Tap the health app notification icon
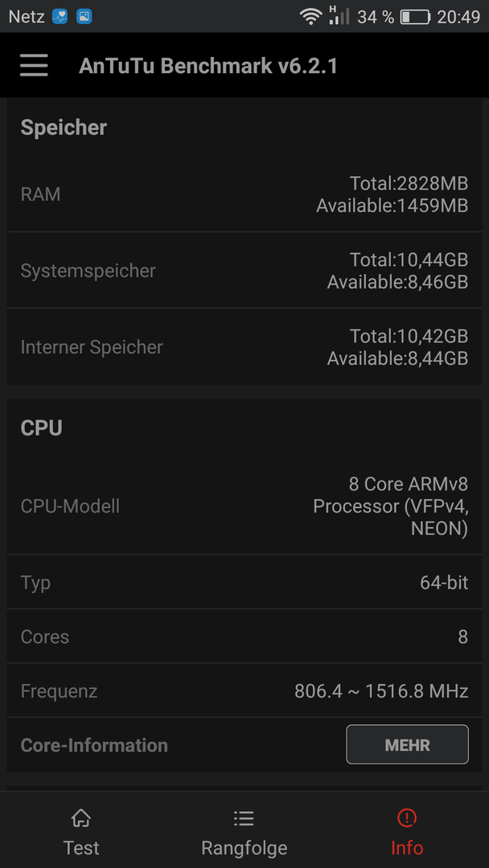Image resolution: width=489 pixels, height=868 pixels. click(60, 17)
